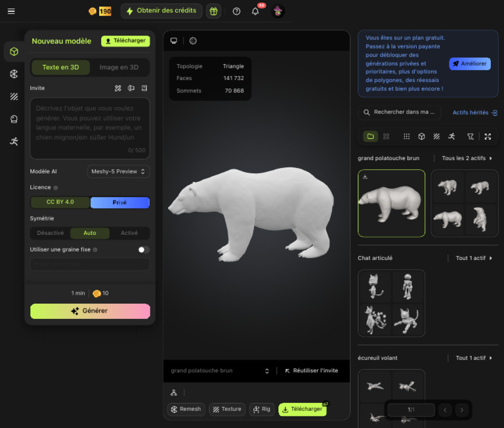Switch to the Image en 3D tab
Image resolution: width=504 pixels, height=428 pixels.
pyautogui.click(x=119, y=68)
